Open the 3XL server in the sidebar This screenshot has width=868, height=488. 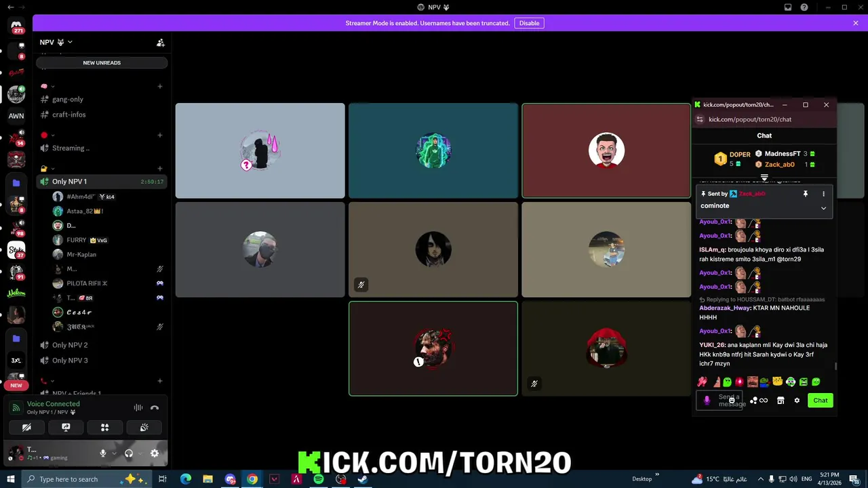pos(16,361)
